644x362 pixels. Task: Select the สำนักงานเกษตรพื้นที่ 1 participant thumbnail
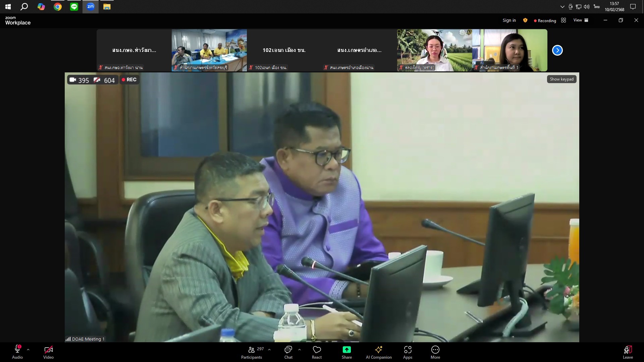pyautogui.click(x=509, y=50)
